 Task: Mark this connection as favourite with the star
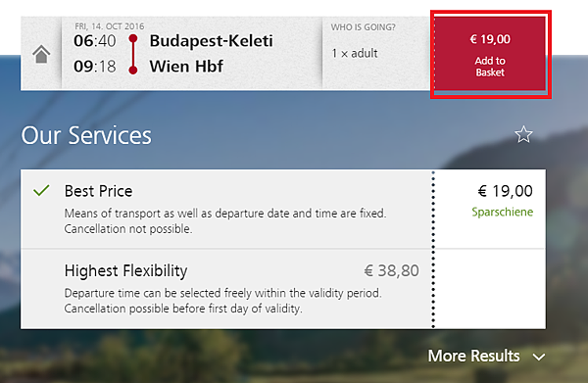pyautogui.click(x=523, y=134)
